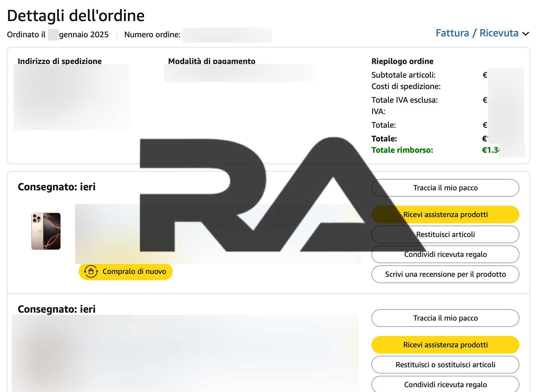Click the blurred product area in second delivery

[x=185, y=353]
